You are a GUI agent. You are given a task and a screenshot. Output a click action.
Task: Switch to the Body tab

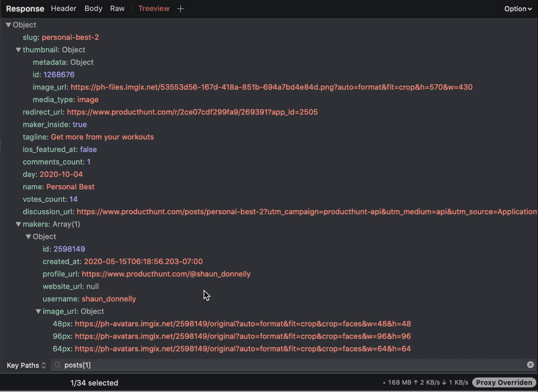[x=93, y=9]
